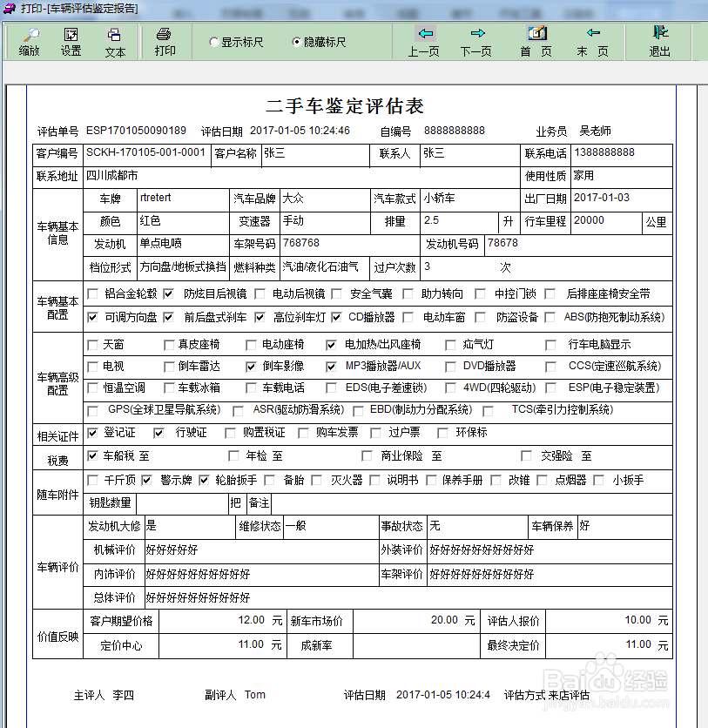Toggle the 天窗 checkbox

[x=93, y=345]
